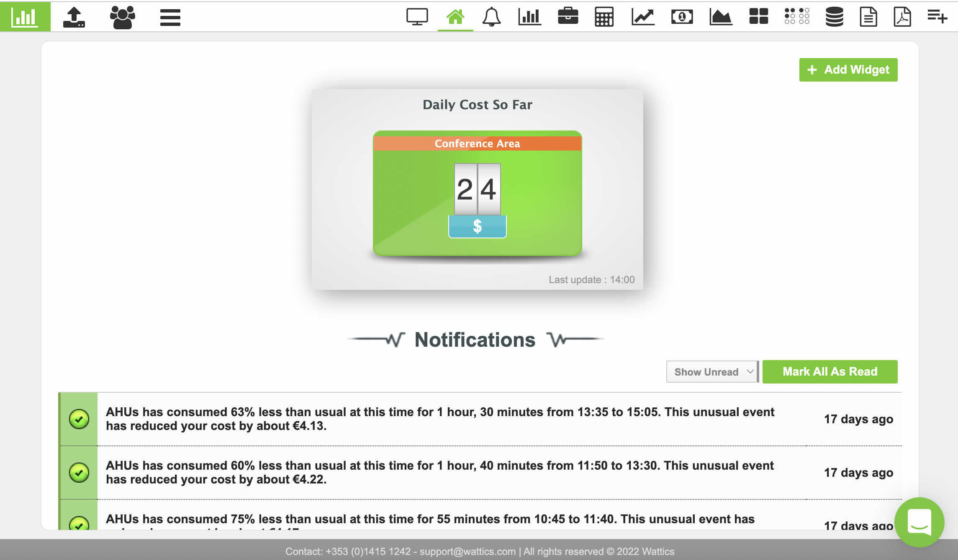Open the chat support bubble
This screenshot has height=560, width=958.
[x=919, y=522]
